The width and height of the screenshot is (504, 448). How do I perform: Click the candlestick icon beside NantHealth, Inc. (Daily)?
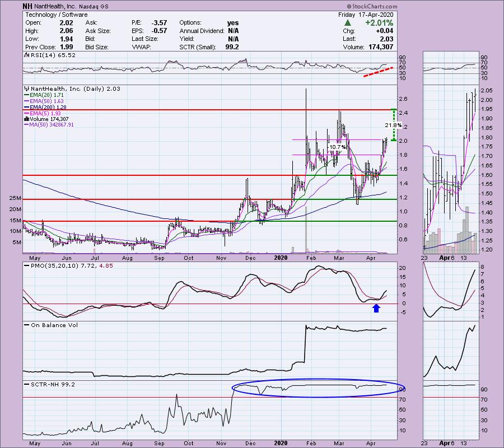pyautogui.click(x=25, y=89)
